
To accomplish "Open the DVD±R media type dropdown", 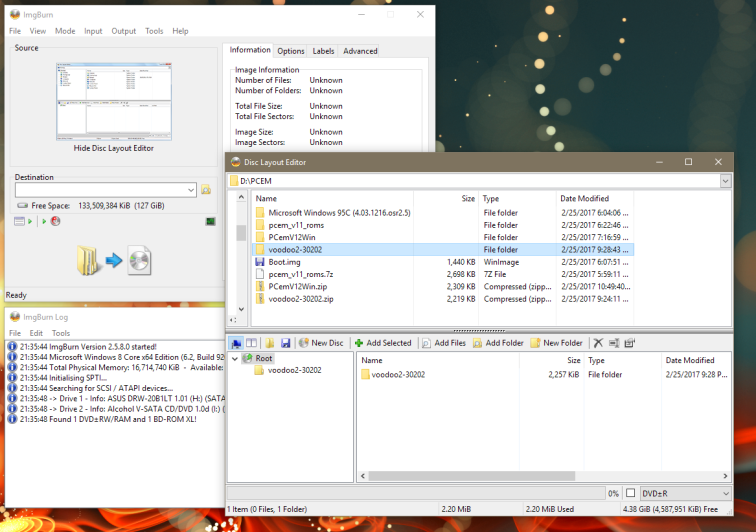I will [726, 493].
